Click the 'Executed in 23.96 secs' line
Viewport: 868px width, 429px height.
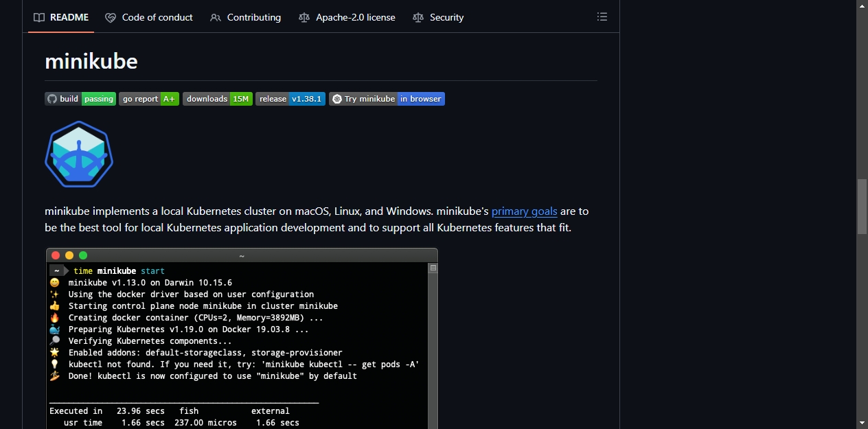pos(170,411)
